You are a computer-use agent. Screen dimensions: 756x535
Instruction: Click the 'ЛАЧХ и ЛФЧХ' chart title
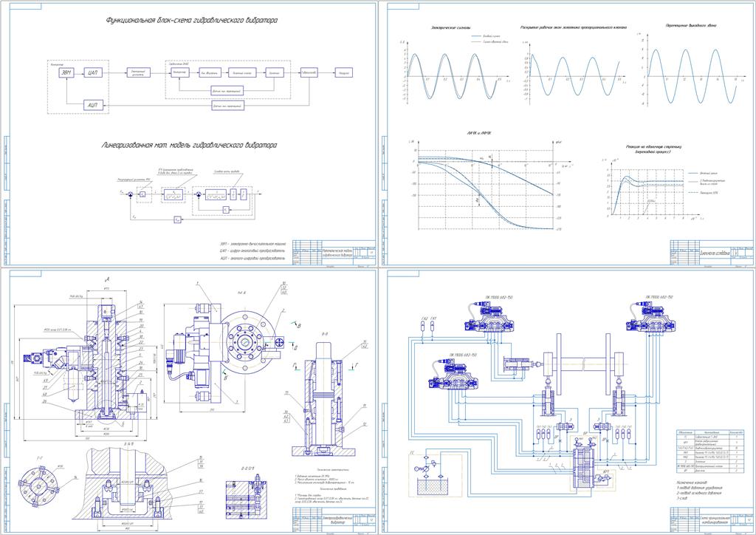coord(480,133)
